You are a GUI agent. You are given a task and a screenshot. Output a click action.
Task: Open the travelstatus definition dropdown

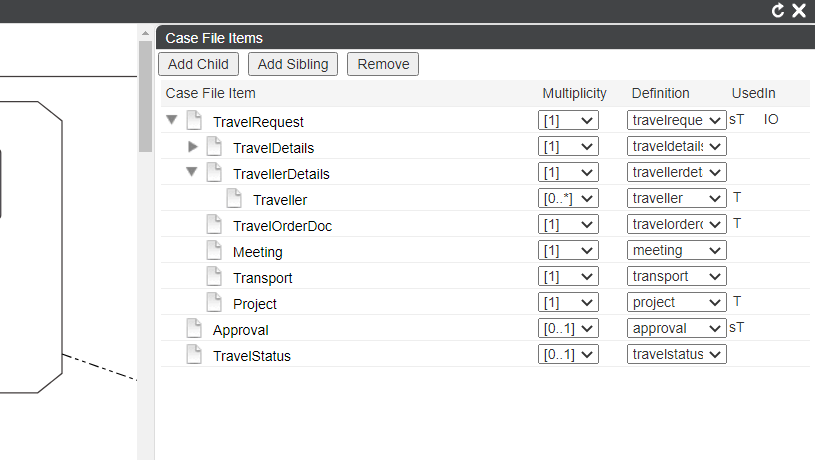click(676, 354)
